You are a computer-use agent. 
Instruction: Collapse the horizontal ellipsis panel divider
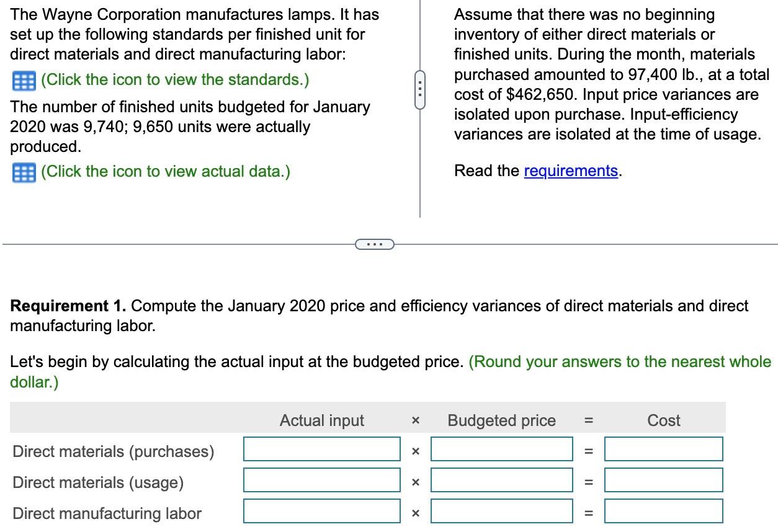(374, 244)
